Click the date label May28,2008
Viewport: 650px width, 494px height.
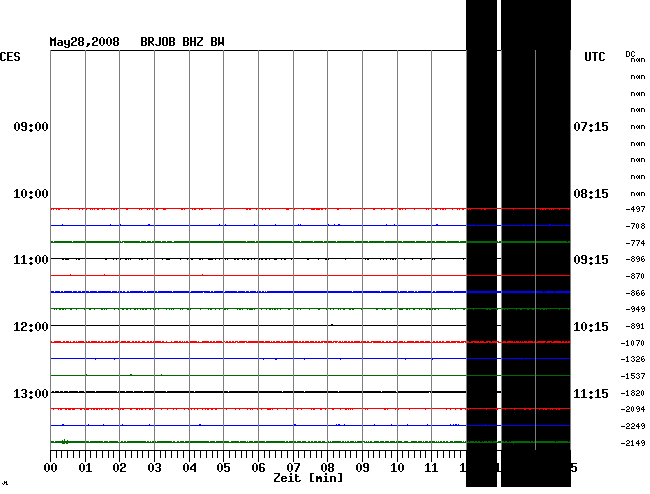click(85, 42)
